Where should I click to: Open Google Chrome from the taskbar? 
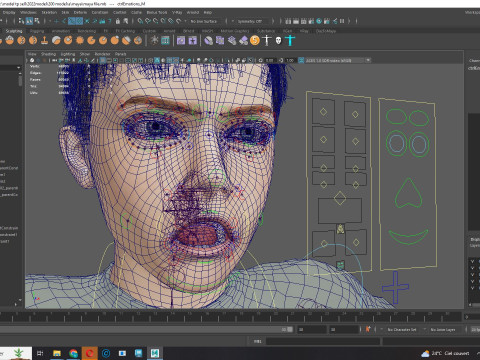pos(73,353)
